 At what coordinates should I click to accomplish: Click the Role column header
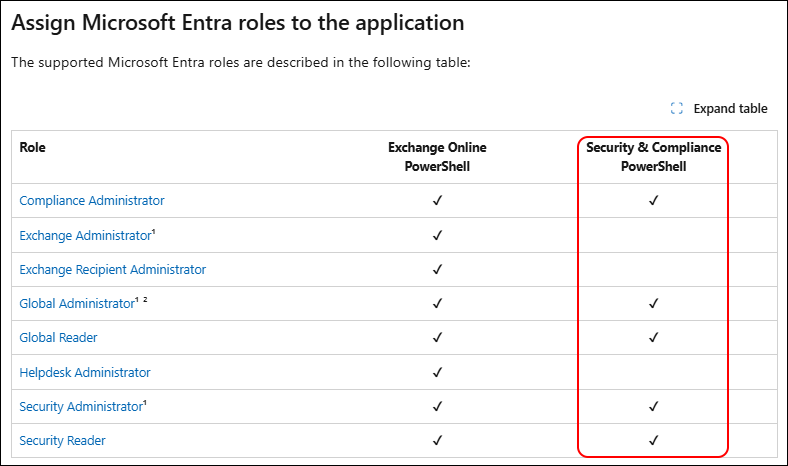click(33, 147)
